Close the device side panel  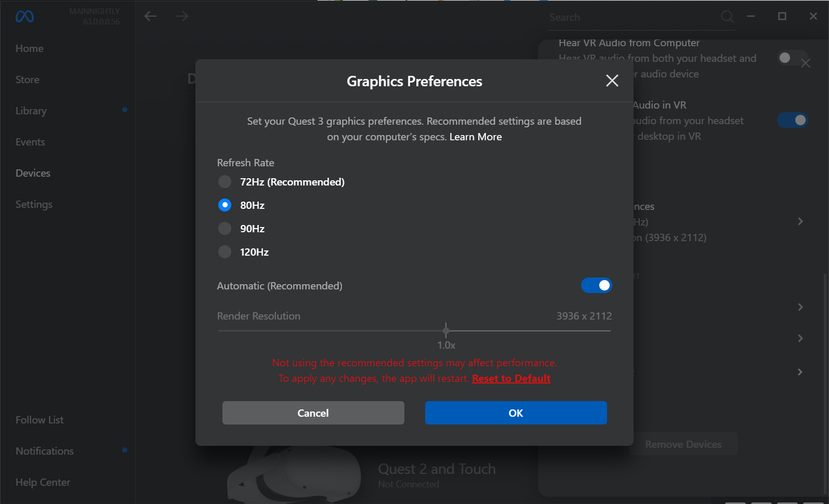[806, 63]
